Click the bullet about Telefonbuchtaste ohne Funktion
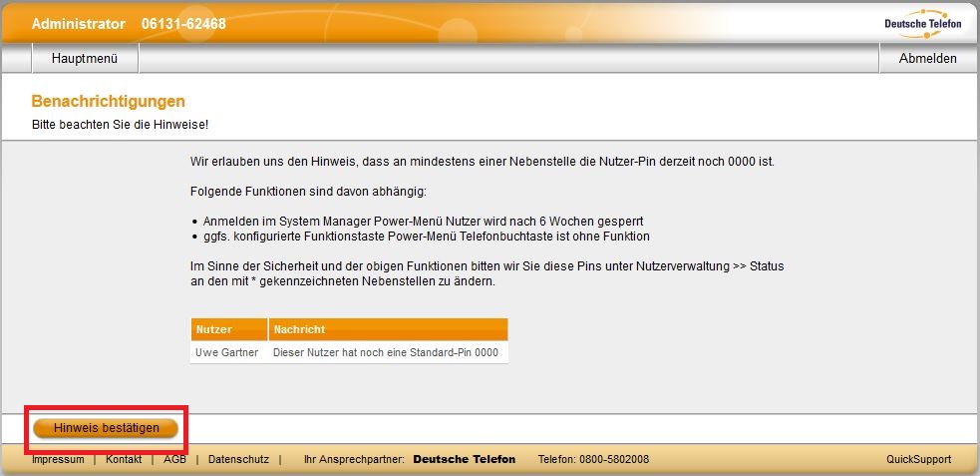This screenshot has width=980, height=476. pyautogui.click(x=427, y=238)
